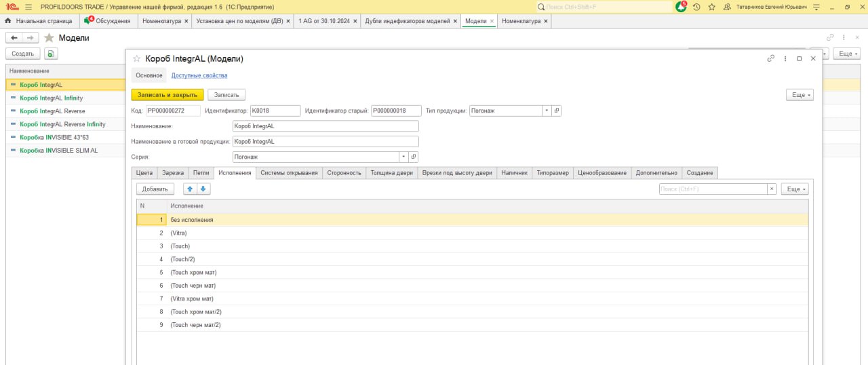Click the green create-by-copy icon beside Создать

point(52,54)
